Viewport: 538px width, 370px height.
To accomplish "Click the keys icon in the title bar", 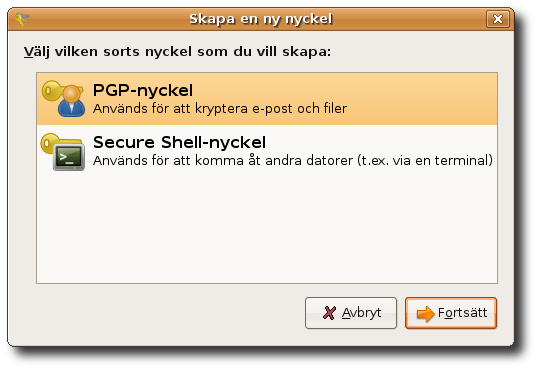I will click(22, 19).
